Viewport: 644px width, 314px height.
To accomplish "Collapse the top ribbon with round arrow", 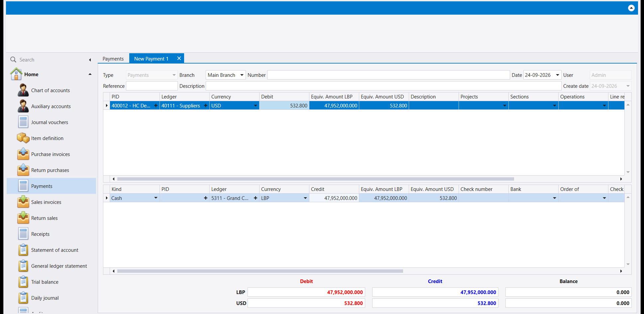I will point(631,8).
